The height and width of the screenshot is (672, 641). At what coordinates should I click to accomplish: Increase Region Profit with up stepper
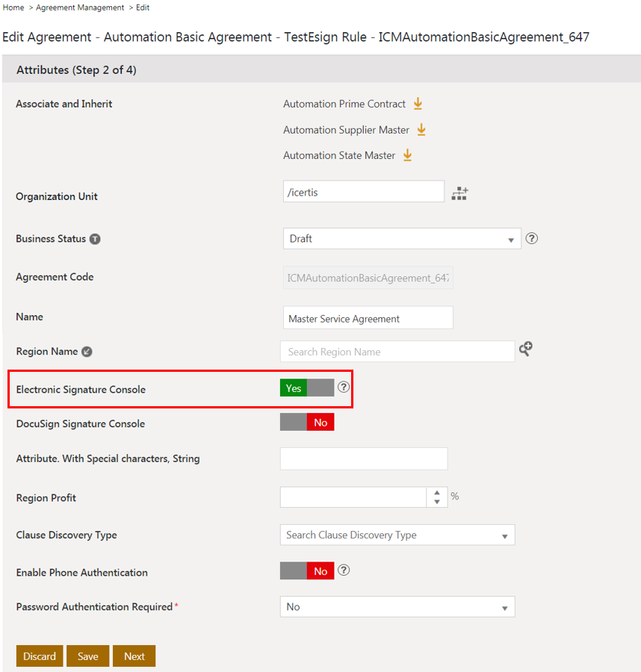(x=437, y=493)
